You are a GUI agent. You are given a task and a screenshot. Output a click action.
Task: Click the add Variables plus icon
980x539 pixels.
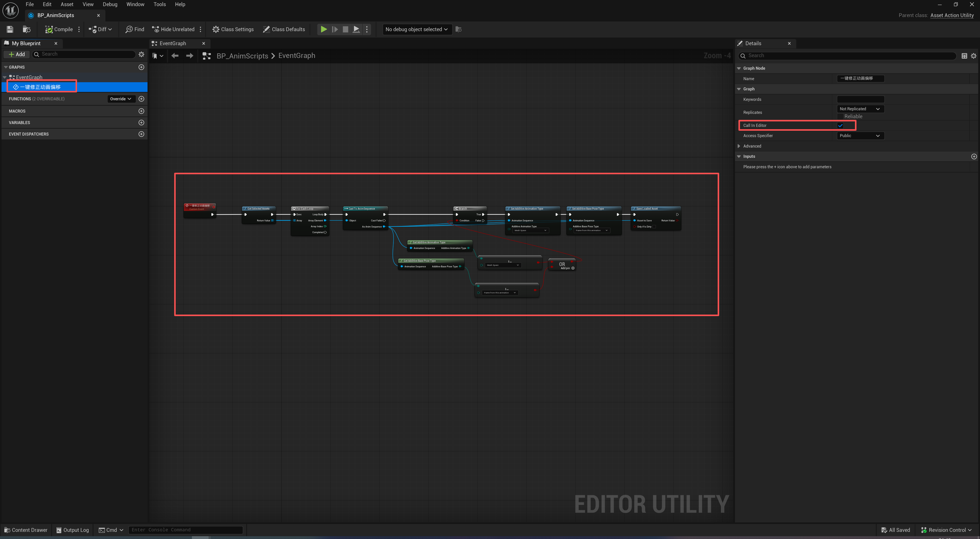141,123
